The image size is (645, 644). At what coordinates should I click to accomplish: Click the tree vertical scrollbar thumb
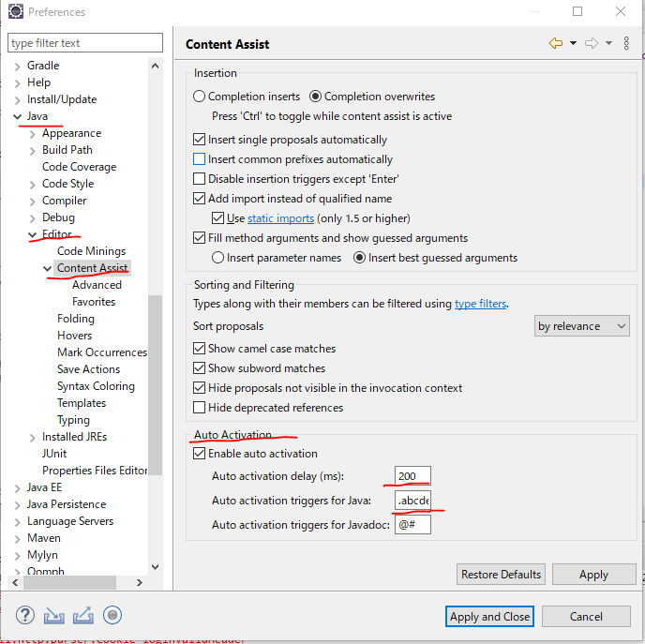(155, 385)
